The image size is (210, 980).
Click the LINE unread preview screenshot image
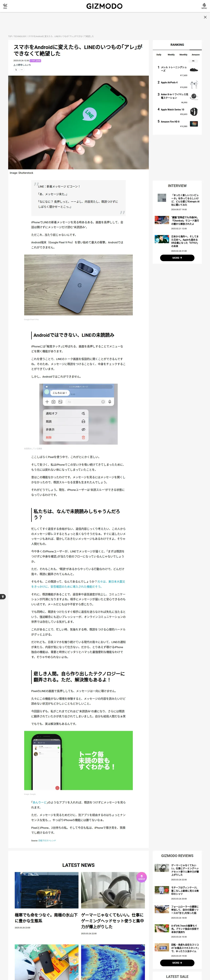point(79,414)
